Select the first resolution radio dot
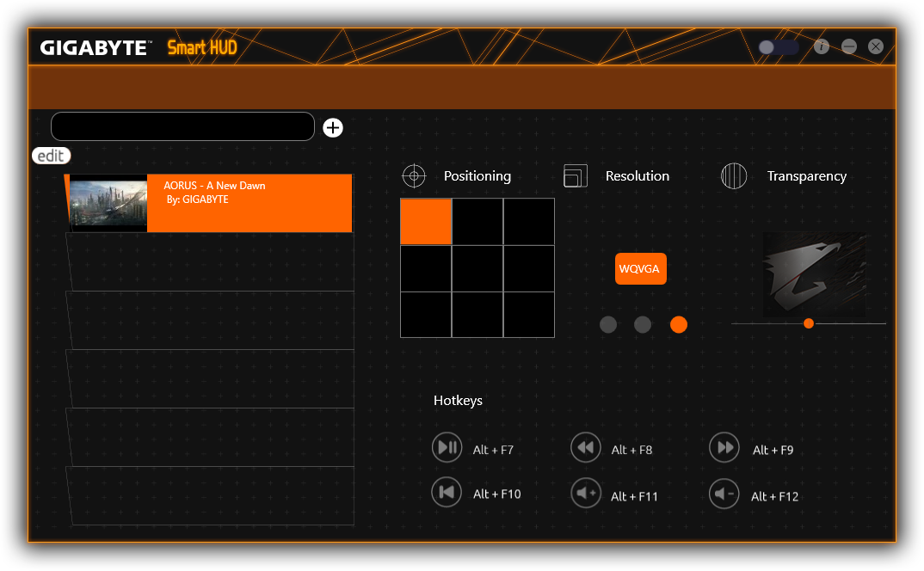Viewport: 924px width, 571px height. (x=608, y=325)
